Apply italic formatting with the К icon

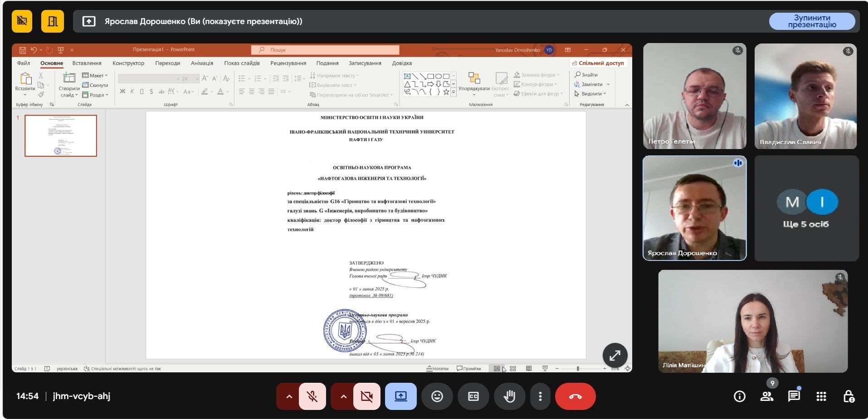pyautogui.click(x=132, y=92)
